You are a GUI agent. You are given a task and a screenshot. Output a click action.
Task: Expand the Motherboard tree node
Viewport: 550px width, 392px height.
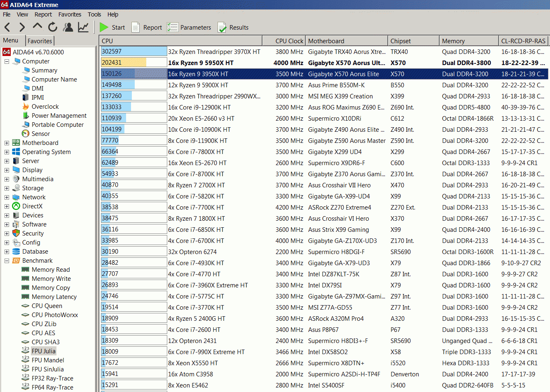pyautogui.click(x=7, y=143)
